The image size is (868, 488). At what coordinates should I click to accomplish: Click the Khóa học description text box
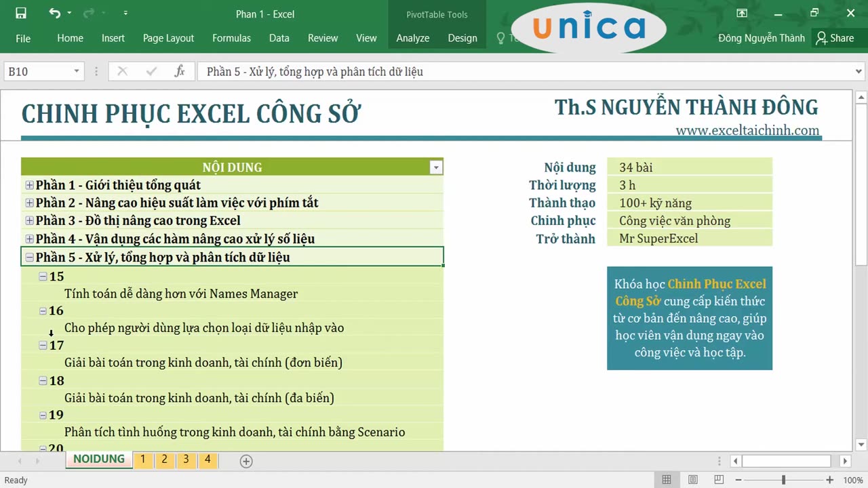pos(690,318)
